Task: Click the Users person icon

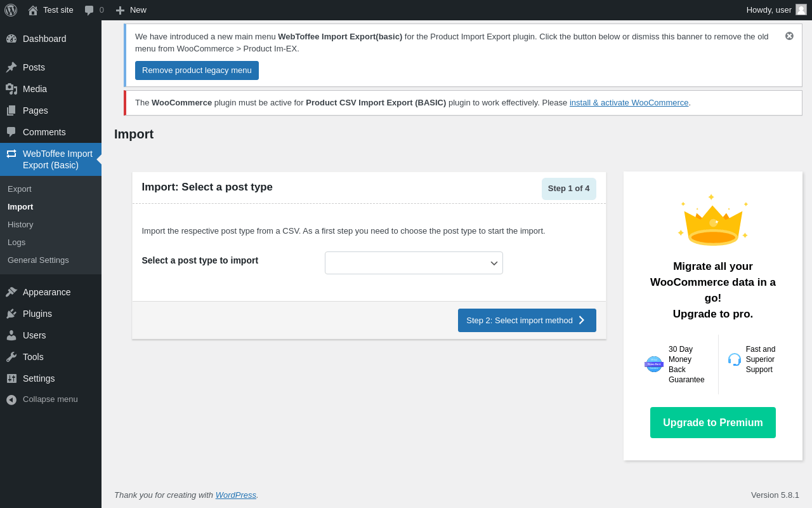Action: (11, 335)
